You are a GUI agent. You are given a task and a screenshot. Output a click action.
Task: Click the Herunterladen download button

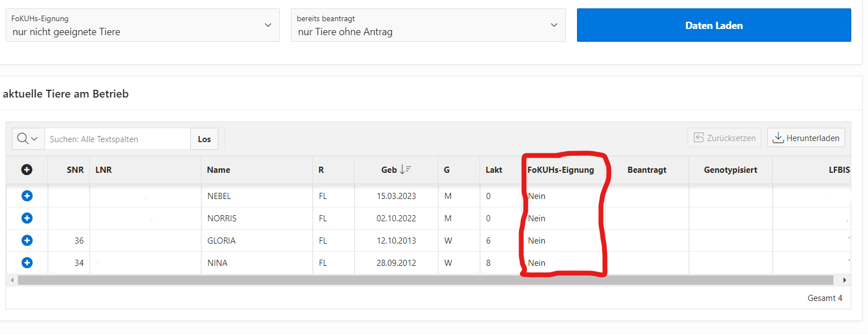(806, 138)
